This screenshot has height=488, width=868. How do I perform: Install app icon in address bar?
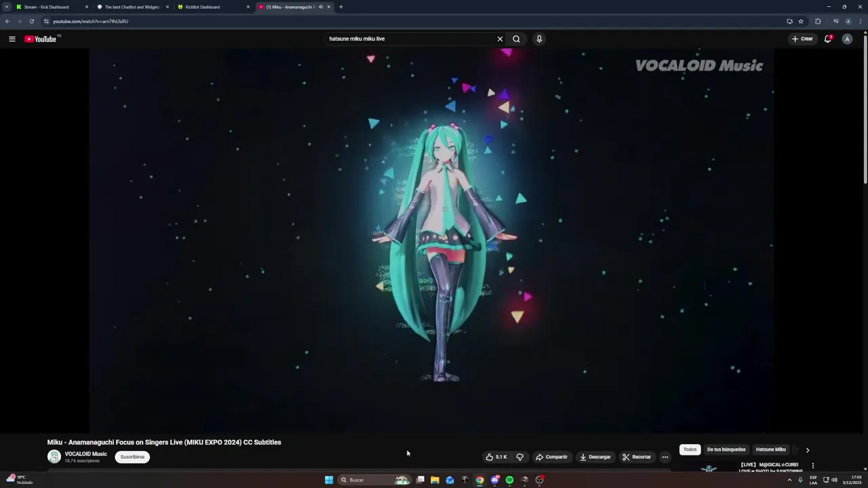[x=789, y=21]
